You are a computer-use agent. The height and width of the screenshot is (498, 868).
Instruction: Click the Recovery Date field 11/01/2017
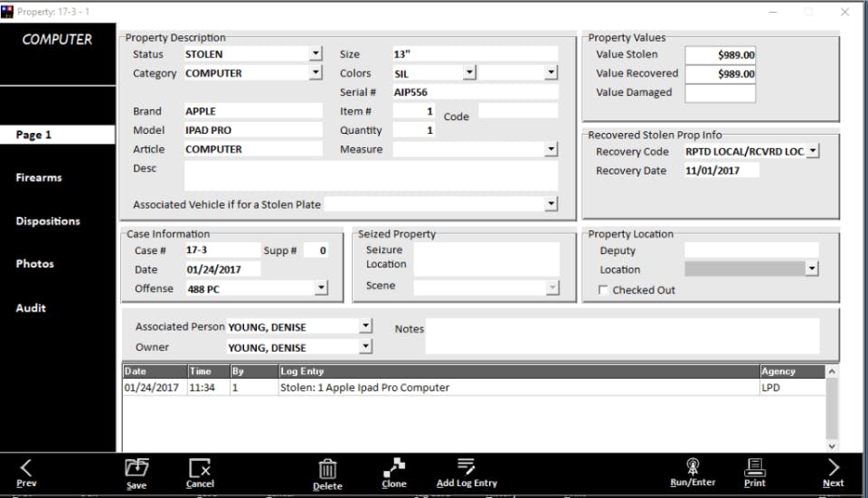click(x=722, y=171)
